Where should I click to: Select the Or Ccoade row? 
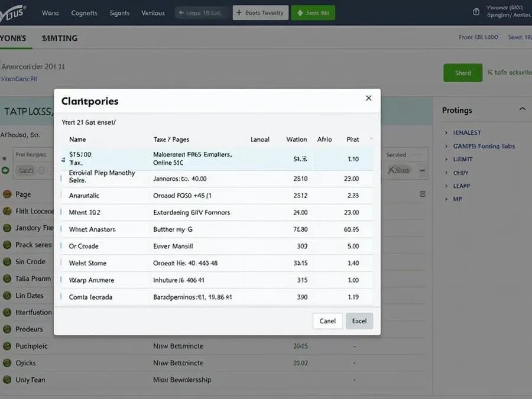pyautogui.click(x=217, y=246)
